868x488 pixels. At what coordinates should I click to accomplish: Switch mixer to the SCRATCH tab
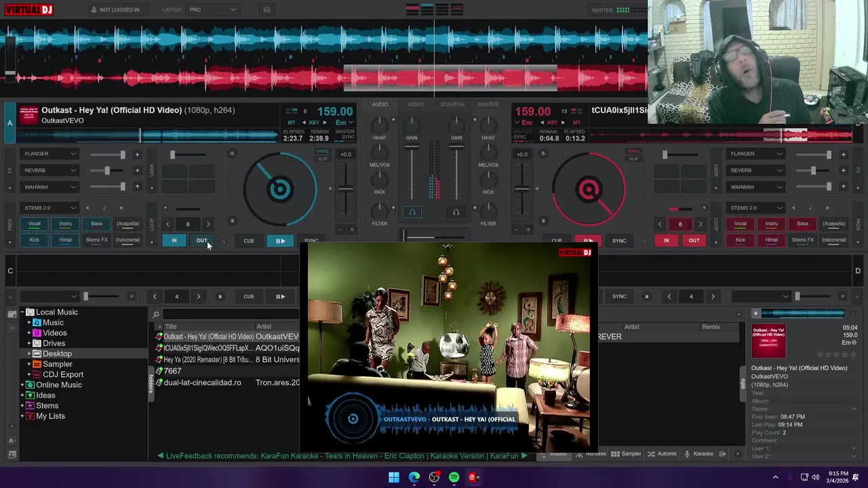[x=452, y=104]
